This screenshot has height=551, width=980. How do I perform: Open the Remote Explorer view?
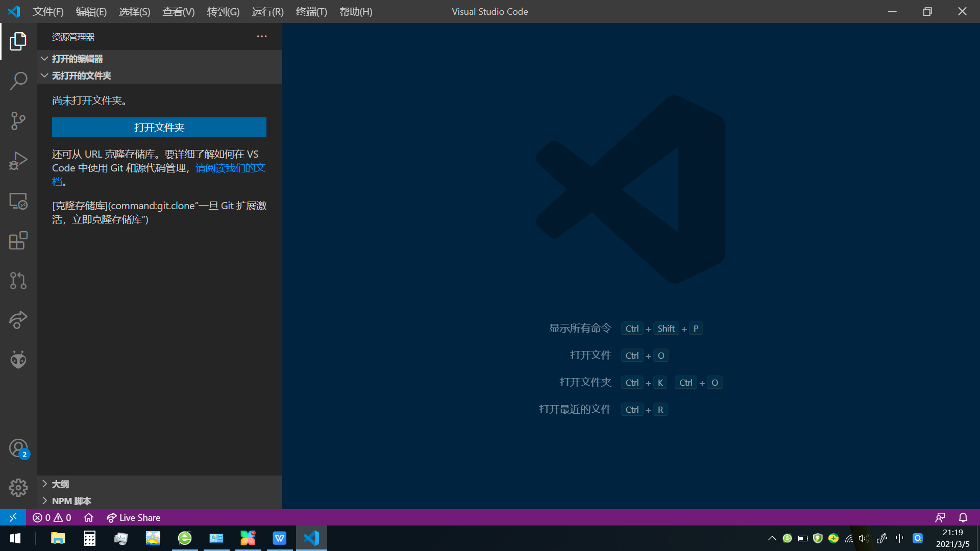pos(18,201)
